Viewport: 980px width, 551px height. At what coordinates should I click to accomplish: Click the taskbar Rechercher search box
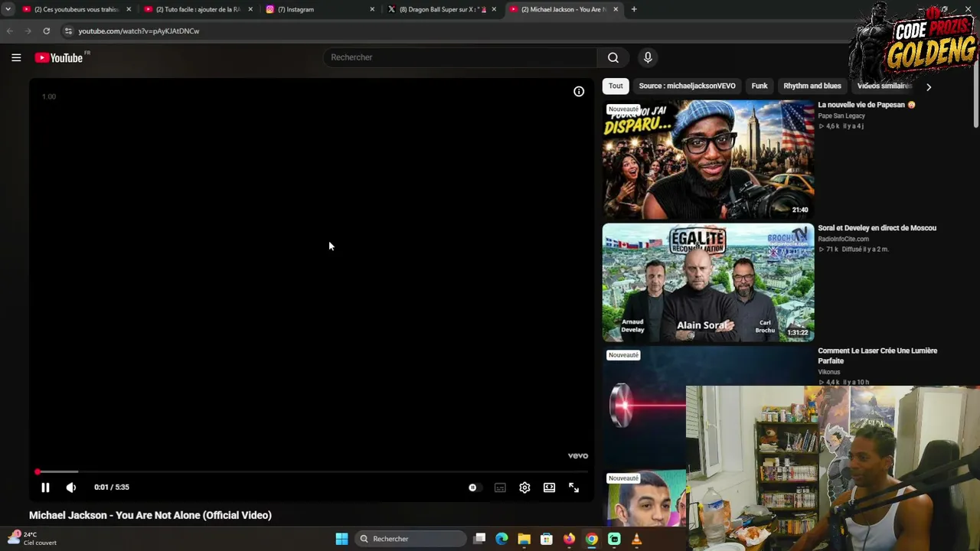click(410, 539)
